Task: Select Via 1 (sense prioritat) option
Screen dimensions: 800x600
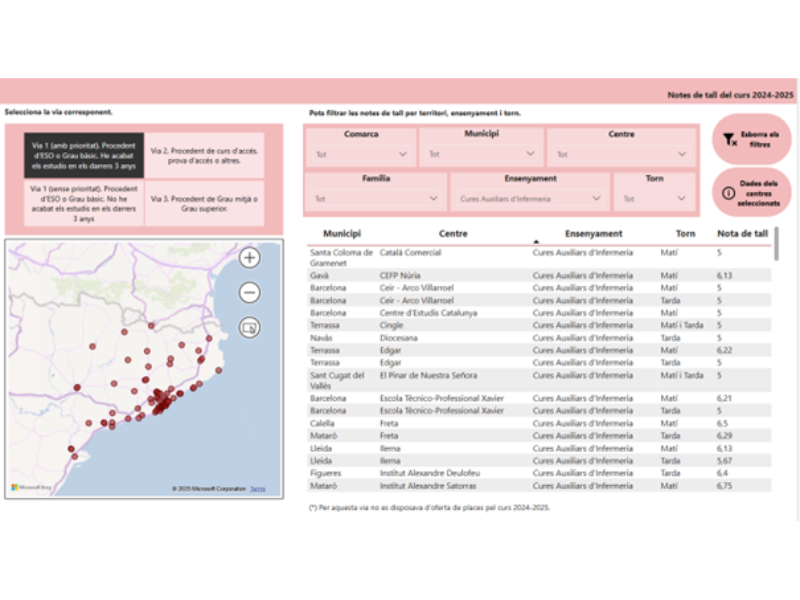Action: pyautogui.click(x=84, y=203)
